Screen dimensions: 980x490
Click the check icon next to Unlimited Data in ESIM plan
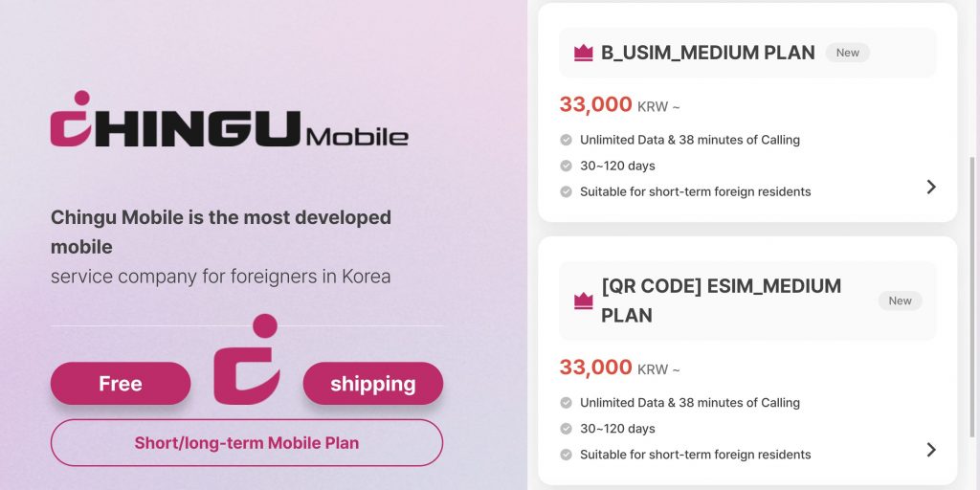567,403
